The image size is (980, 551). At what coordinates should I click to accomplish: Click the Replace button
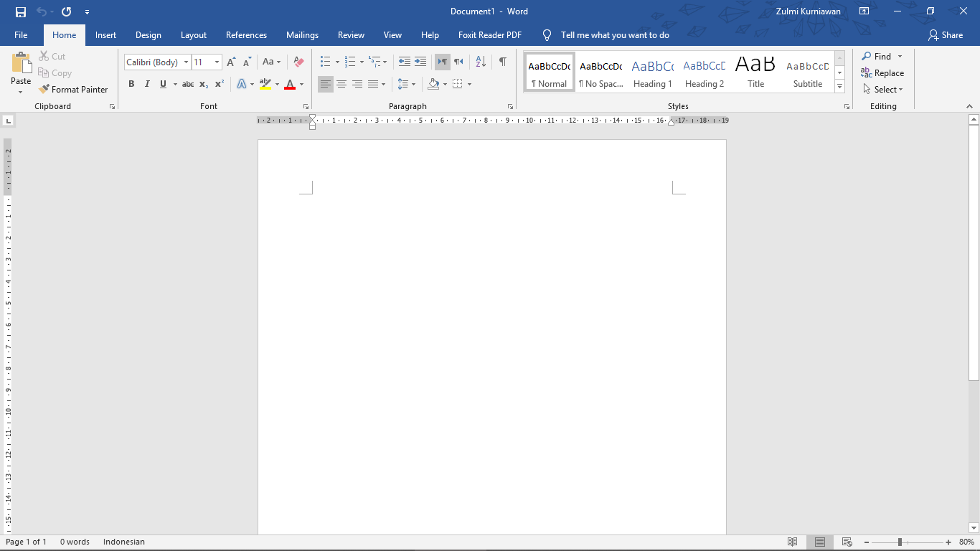(x=882, y=73)
